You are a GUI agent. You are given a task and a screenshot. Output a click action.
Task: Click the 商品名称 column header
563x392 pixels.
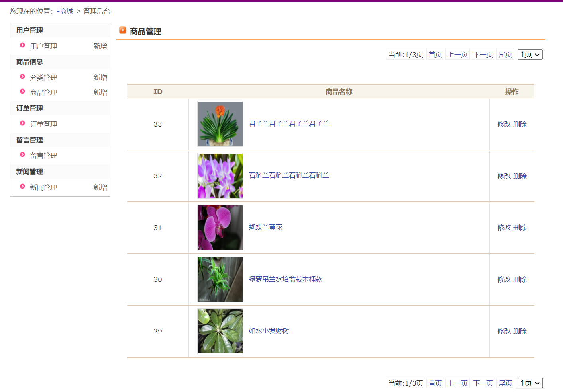pyautogui.click(x=339, y=92)
